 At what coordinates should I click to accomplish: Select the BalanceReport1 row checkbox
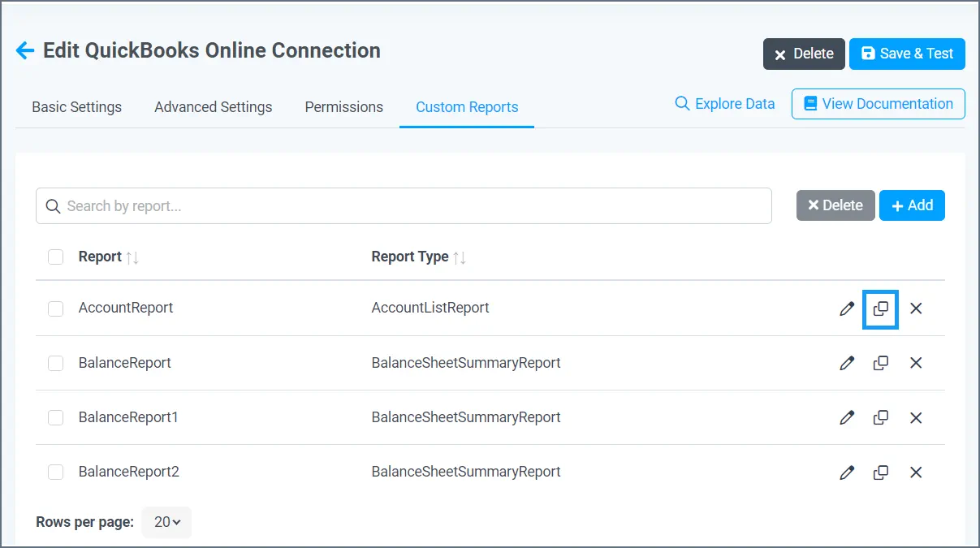(56, 417)
